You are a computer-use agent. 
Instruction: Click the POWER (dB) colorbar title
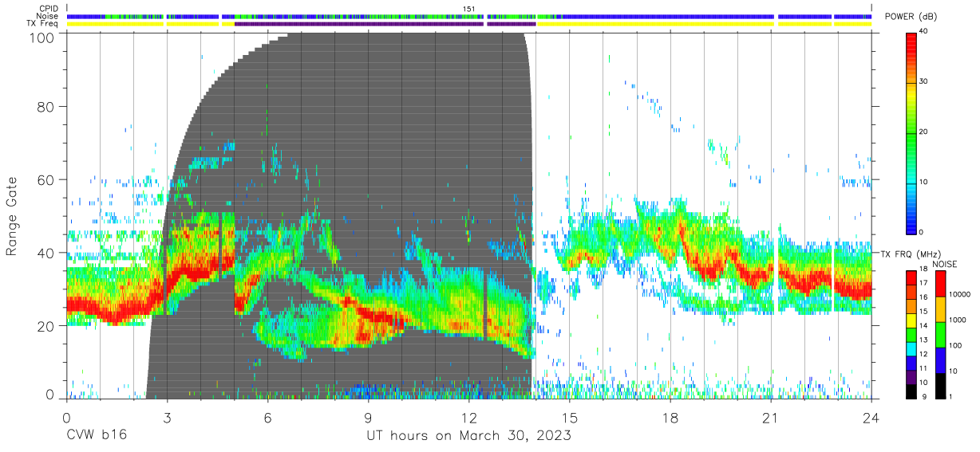point(911,17)
